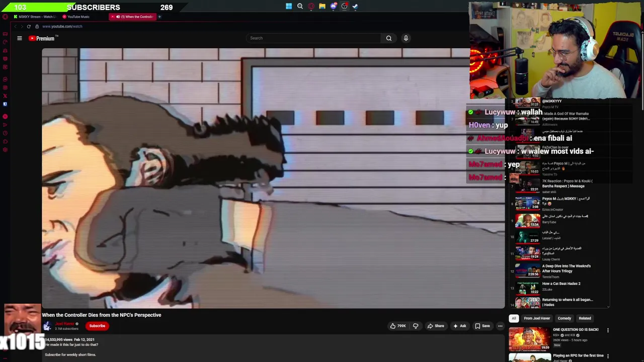
Task: Go back with browser back arrow
Action: tap(15, 26)
